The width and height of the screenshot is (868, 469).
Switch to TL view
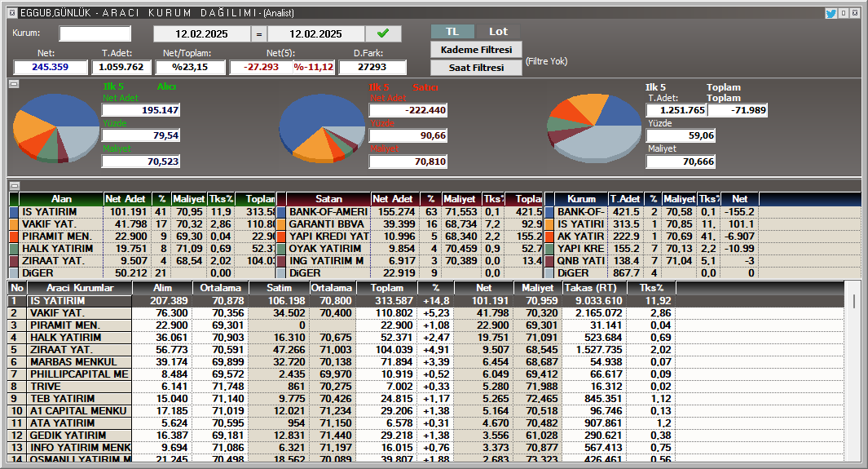click(x=452, y=32)
